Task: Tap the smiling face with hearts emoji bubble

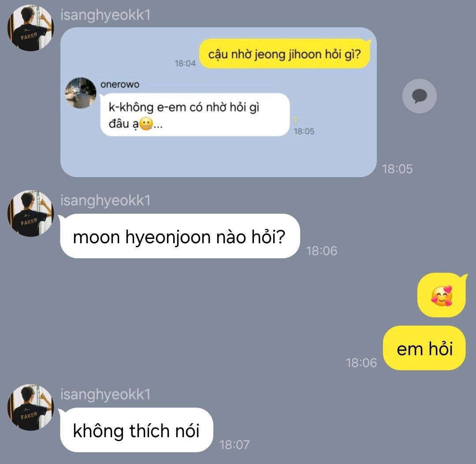Action: click(x=442, y=295)
